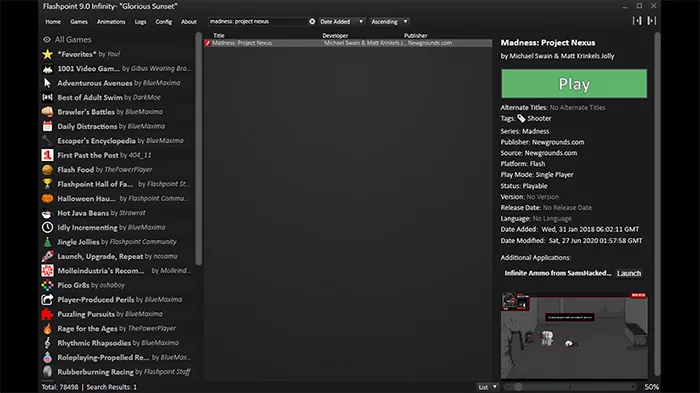700x393 pixels.
Task: Sort by the Developer column header
Action: 335,35
